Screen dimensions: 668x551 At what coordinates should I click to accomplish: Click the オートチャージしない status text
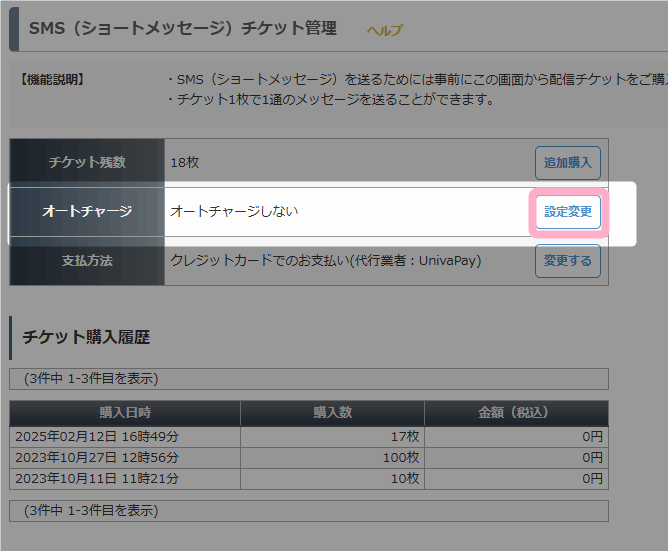click(234, 211)
